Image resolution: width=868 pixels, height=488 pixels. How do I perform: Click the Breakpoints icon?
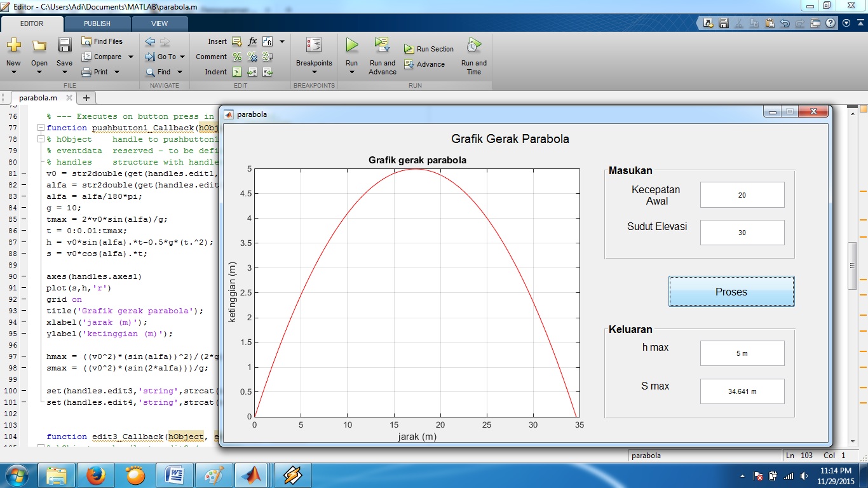[314, 45]
